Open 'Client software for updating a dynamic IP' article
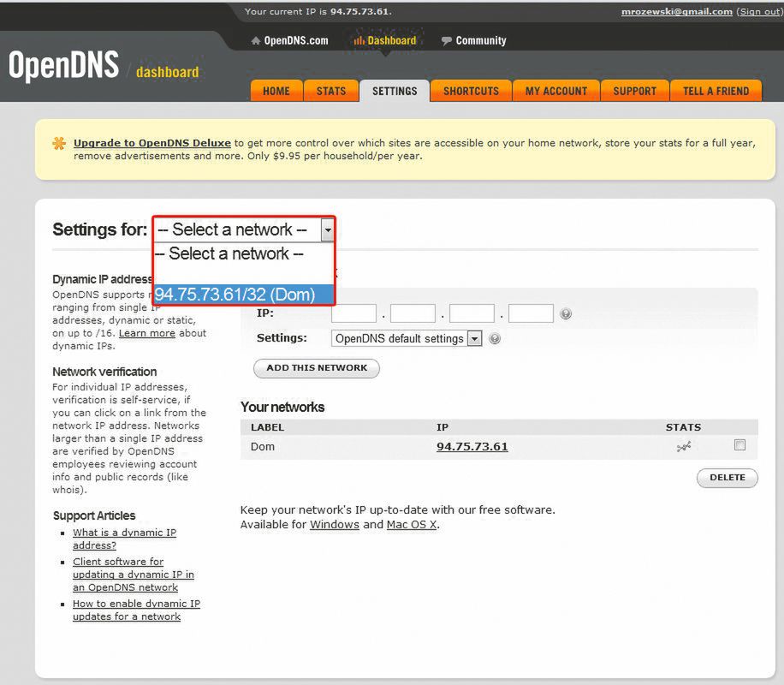 click(134, 575)
